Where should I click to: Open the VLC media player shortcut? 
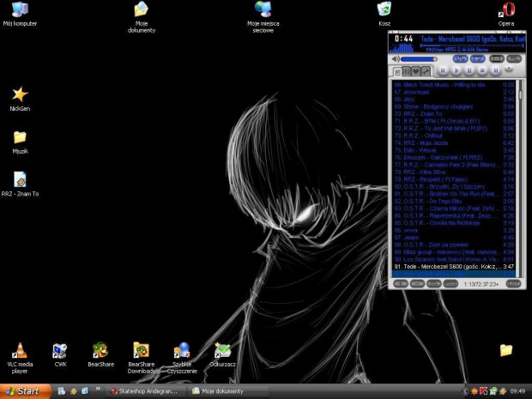pyautogui.click(x=20, y=350)
